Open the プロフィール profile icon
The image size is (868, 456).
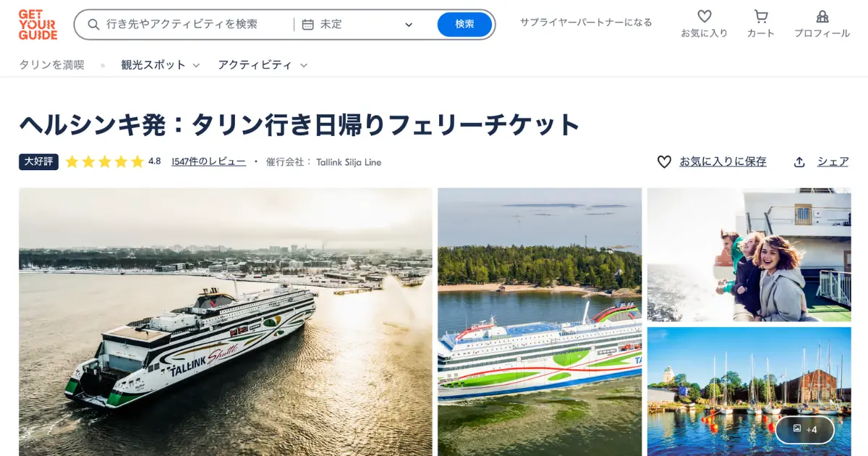pyautogui.click(x=822, y=16)
